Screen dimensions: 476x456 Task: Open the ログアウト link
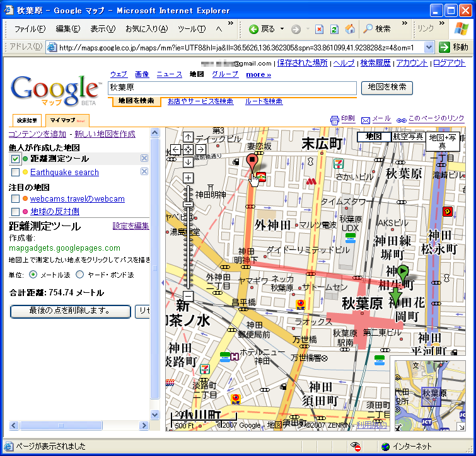click(449, 63)
